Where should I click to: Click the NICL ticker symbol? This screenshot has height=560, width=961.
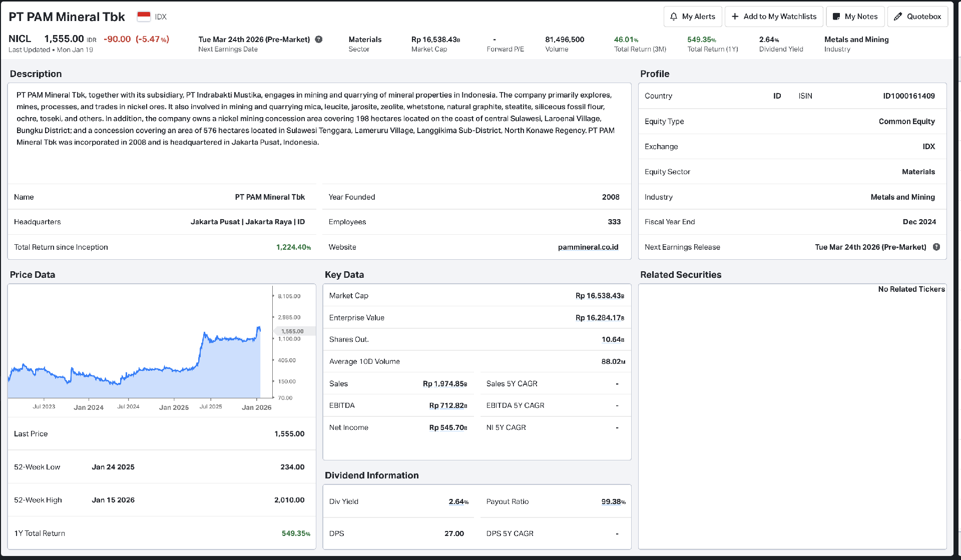coord(20,39)
